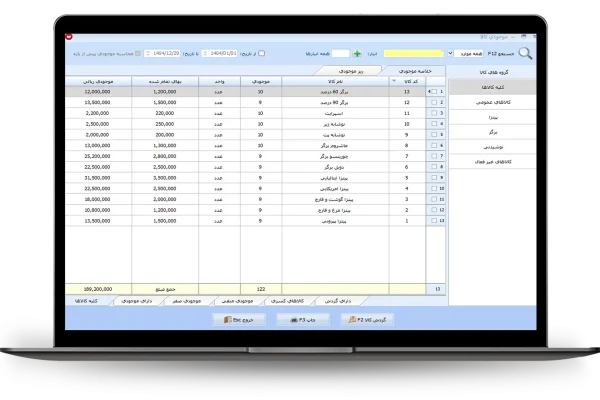Select the نوشیدنی group in sidebar
Viewport: 600px width, 400px height.
pyautogui.click(x=492, y=147)
